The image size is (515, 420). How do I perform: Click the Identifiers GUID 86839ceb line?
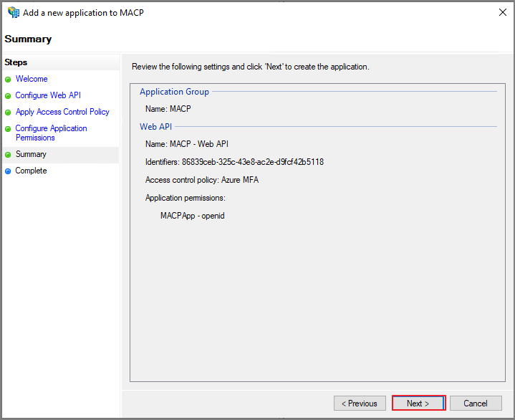(x=234, y=162)
